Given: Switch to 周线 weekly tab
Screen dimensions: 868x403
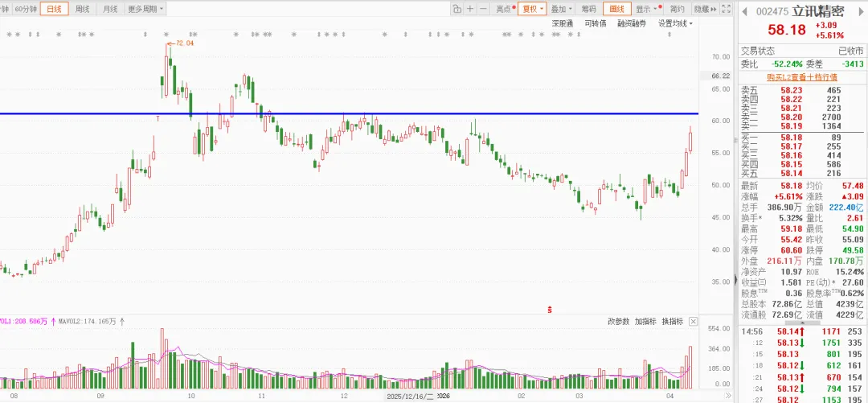Looking at the screenshot, I should point(83,9).
